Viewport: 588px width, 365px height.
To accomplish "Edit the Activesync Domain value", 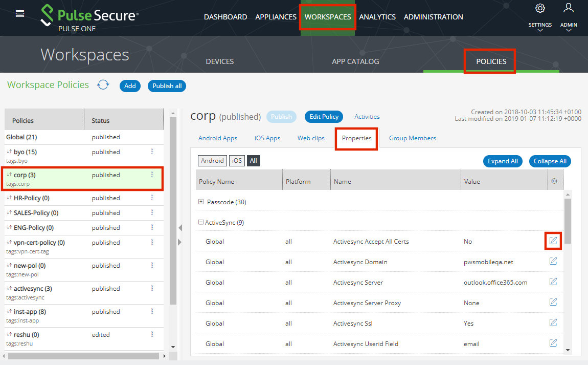I will pos(553,261).
